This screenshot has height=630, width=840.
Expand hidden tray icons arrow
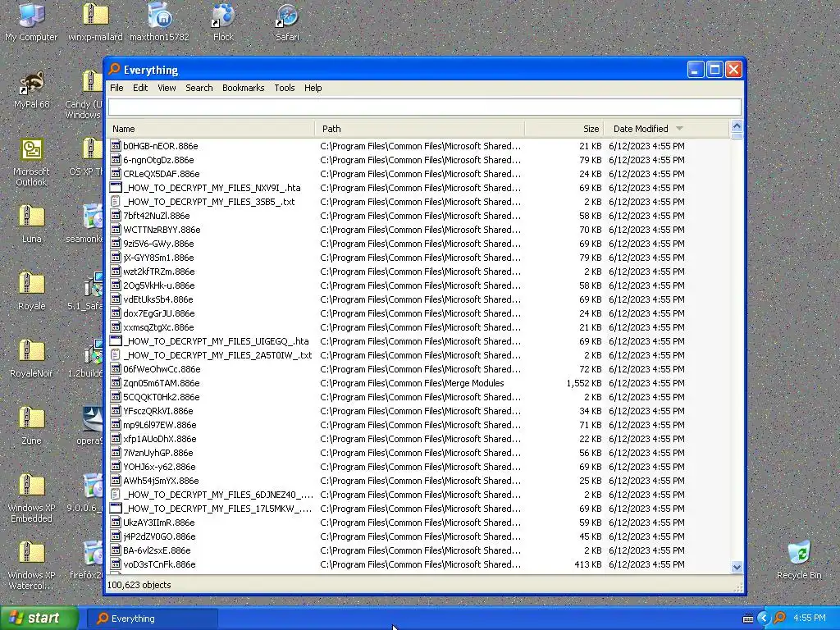[763, 619]
